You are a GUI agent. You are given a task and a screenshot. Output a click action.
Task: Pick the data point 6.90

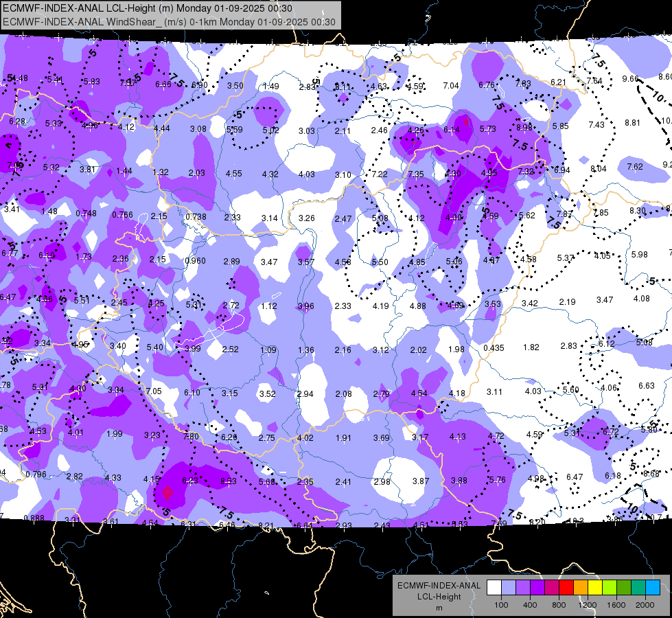[199, 85]
